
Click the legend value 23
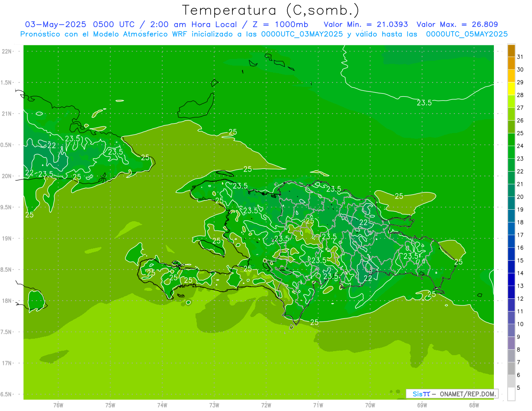point(520,159)
